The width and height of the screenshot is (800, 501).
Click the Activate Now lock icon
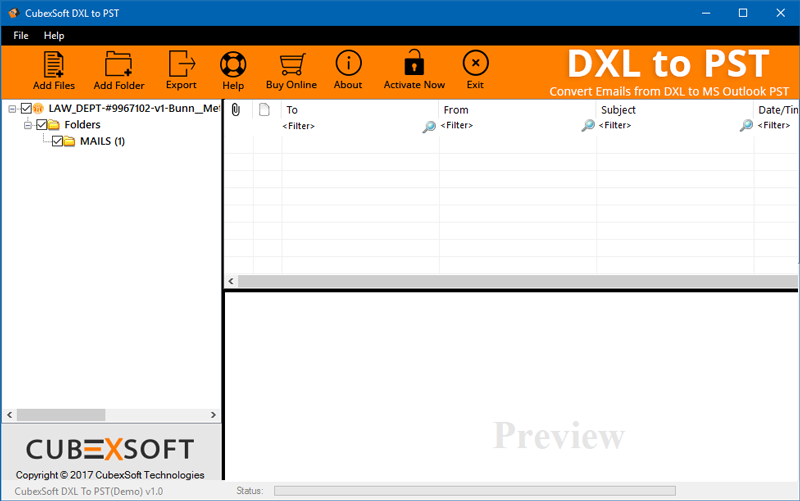click(414, 63)
